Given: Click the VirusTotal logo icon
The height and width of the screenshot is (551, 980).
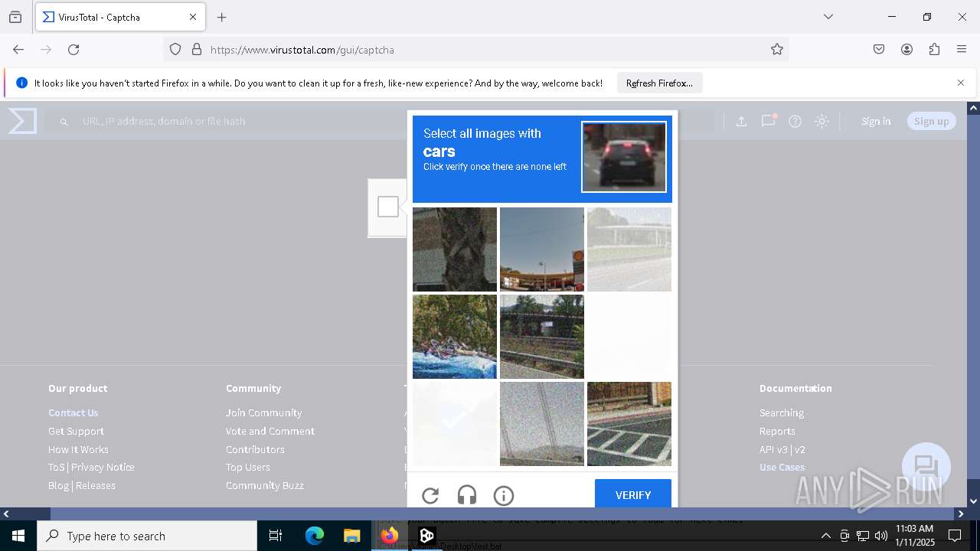Looking at the screenshot, I should 22,121.
